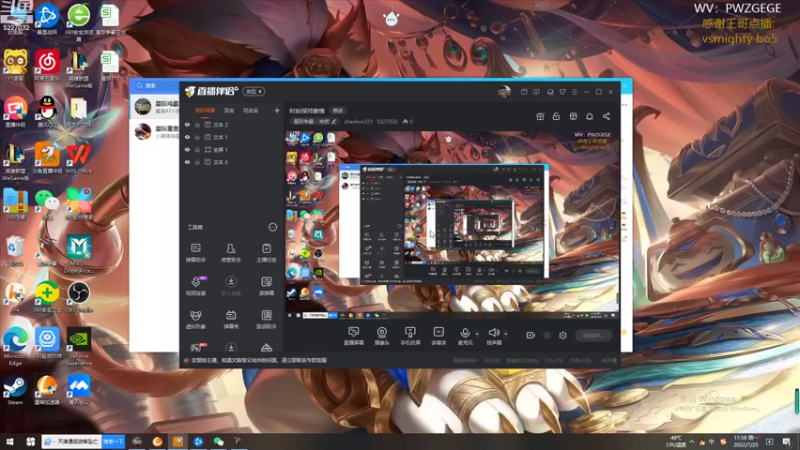800x450 pixels.
Task: Open the hamburger menu in title bar
Action: pyautogui.click(x=574, y=92)
